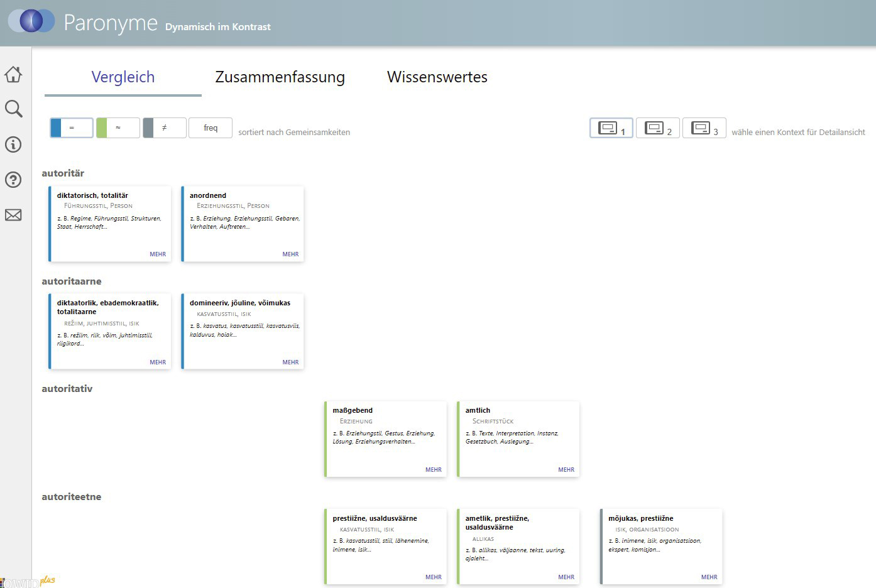The height and width of the screenshot is (588, 876).
Task: Toggle the gray not-equal (≠) filter
Action: coord(164,128)
